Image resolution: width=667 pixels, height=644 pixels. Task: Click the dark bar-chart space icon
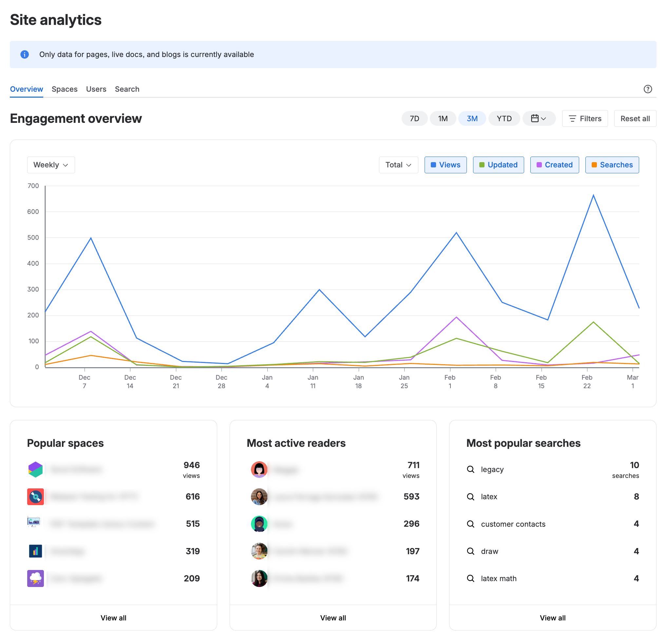click(x=35, y=551)
